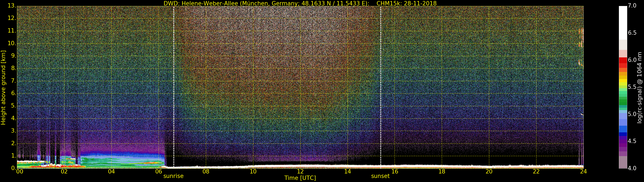Click the 7.0 value on colorbar scale
Viewport: 644px width, 182px height.
click(632, 6)
